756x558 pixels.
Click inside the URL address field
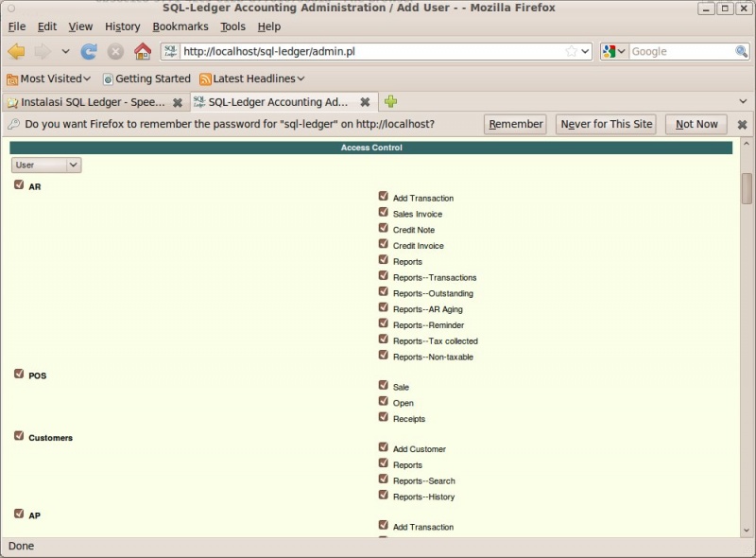click(331, 51)
